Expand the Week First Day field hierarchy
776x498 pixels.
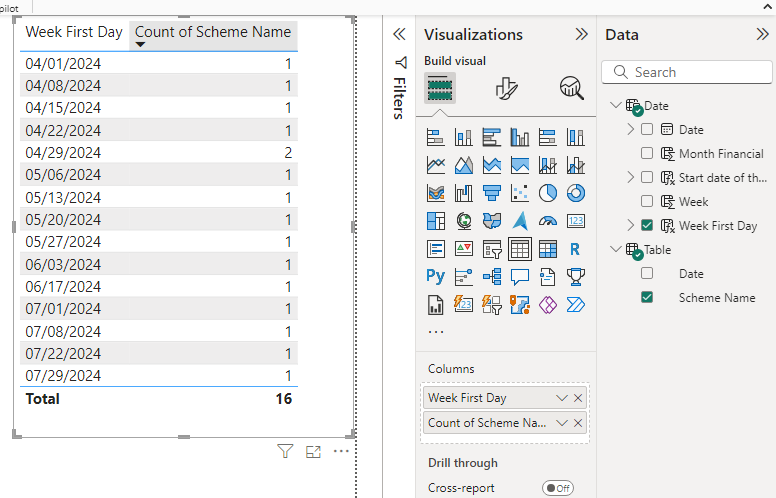coord(630,225)
